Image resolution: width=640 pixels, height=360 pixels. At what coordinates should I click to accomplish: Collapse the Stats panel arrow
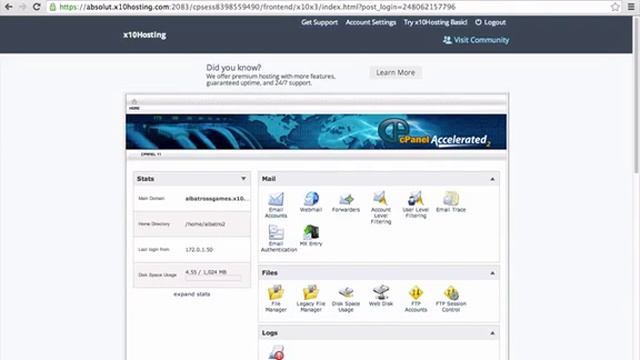pos(243,179)
